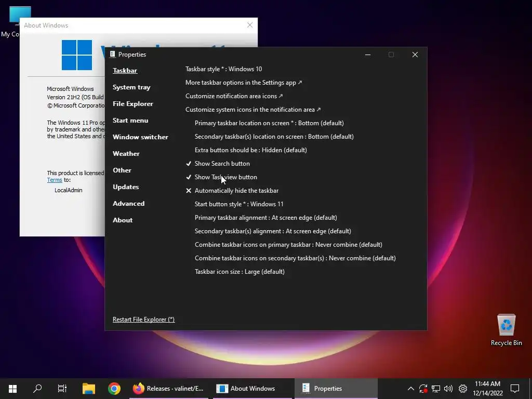Change Taskbar style Windows 10 setting

(223, 69)
